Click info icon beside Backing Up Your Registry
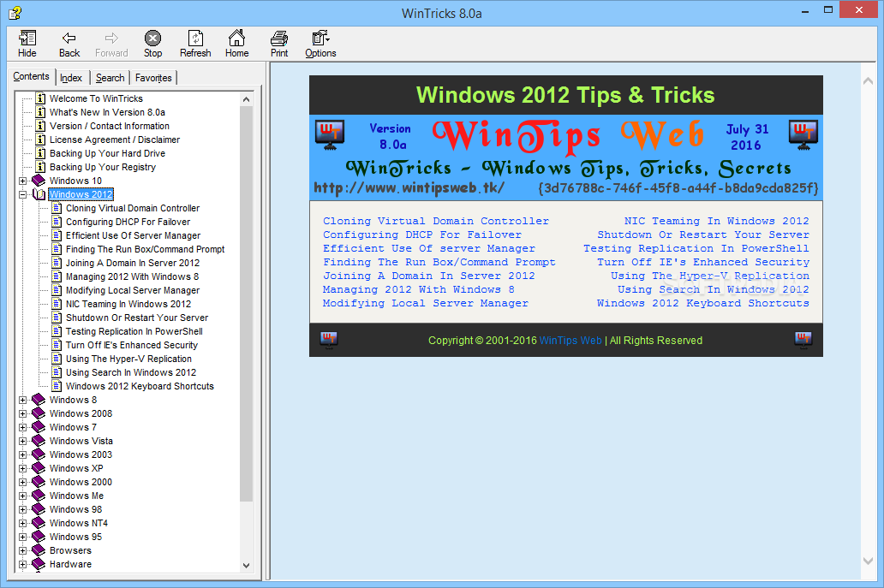 pyautogui.click(x=40, y=167)
